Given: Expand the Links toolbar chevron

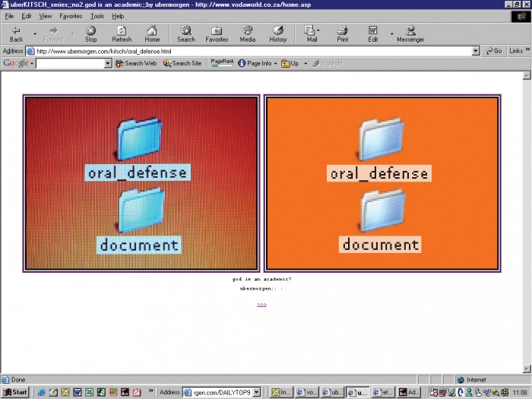Looking at the screenshot, I should click(x=527, y=50).
